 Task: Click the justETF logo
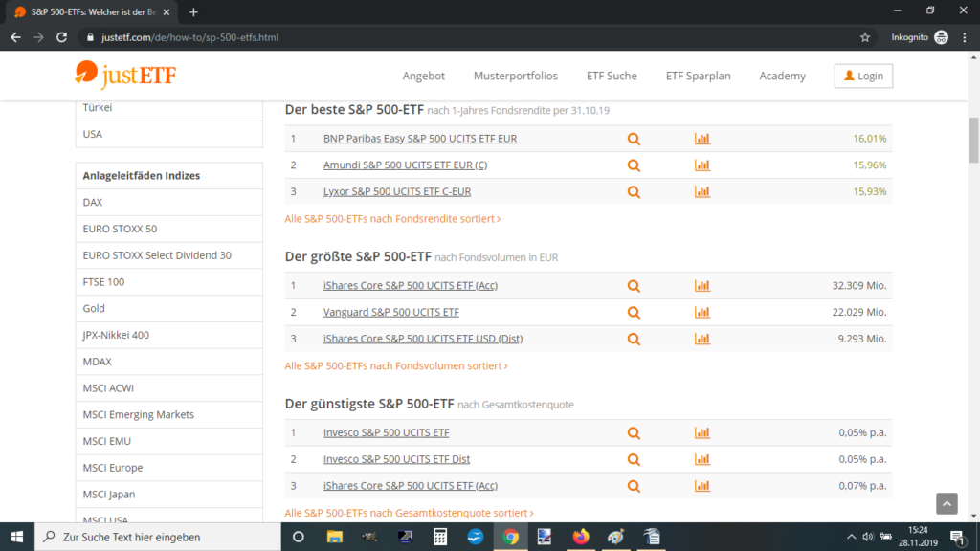125,75
